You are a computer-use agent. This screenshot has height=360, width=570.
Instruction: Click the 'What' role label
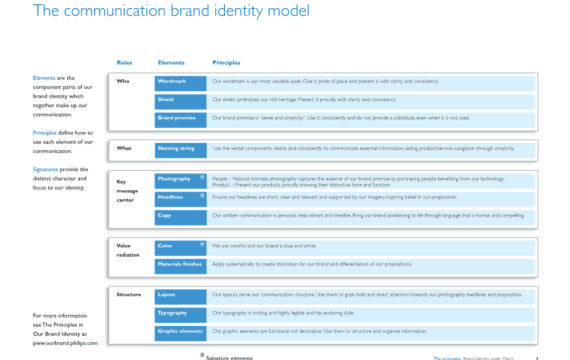point(124,148)
